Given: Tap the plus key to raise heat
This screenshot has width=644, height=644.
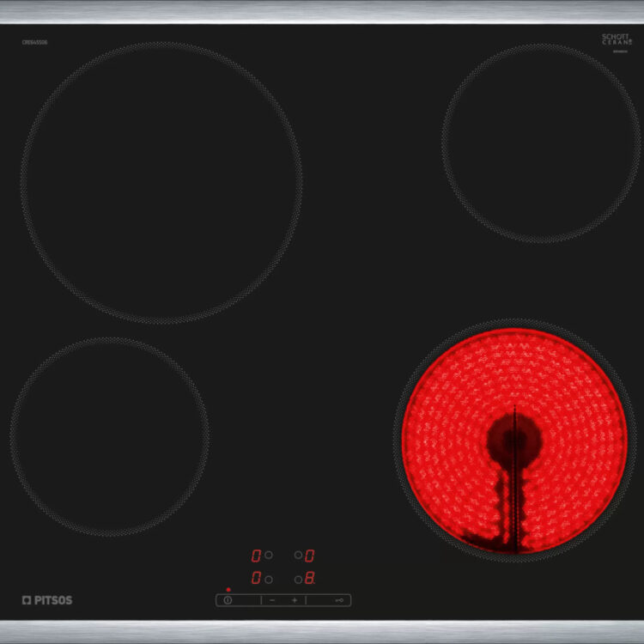Looking at the screenshot, I should click(x=294, y=600).
